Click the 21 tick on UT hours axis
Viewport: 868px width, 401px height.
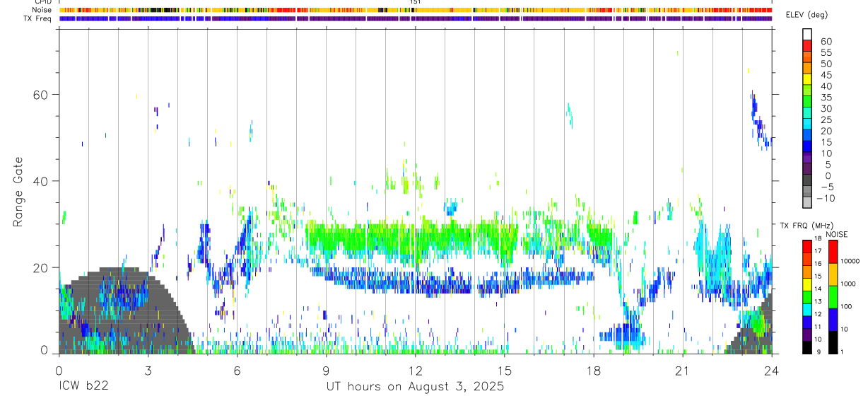coord(683,371)
